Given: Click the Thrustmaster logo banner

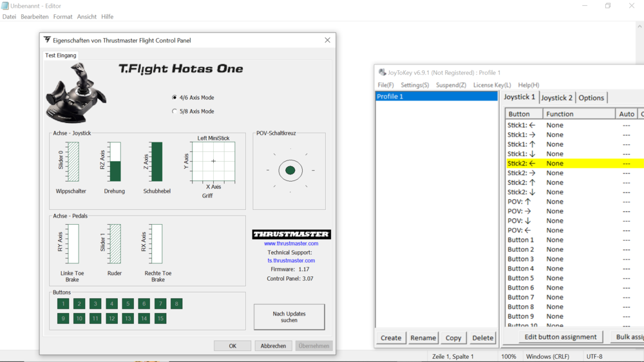Looking at the screenshot, I should pos(291,234).
